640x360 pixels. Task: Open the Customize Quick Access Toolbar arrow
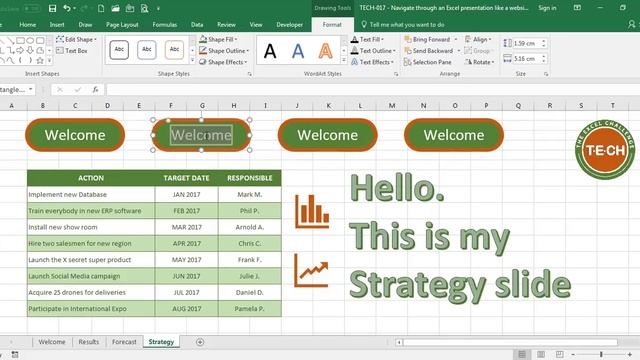coord(158,9)
